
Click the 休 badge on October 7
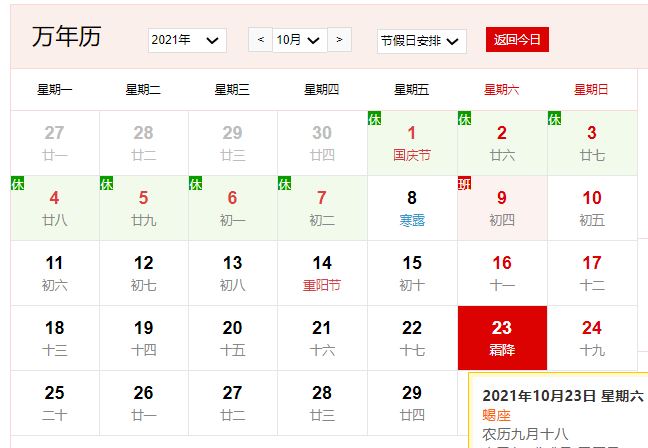285,183
